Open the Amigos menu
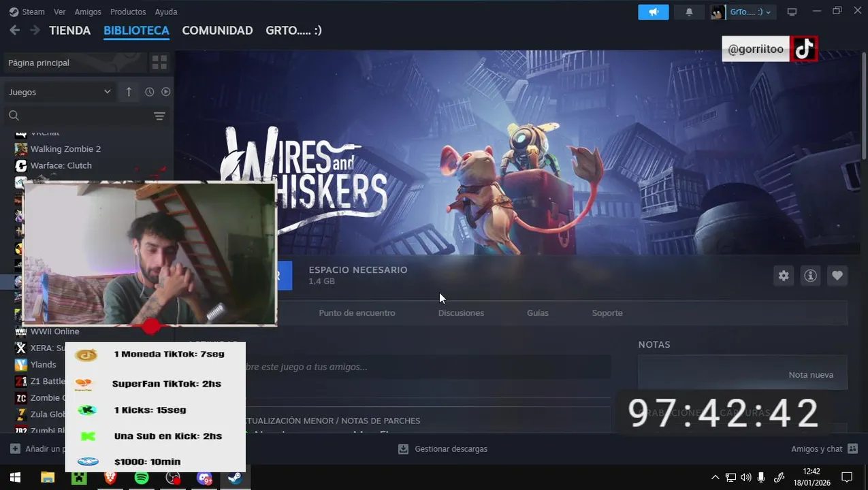The width and height of the screenshot is (868, 490). click(x=88, y=12)
